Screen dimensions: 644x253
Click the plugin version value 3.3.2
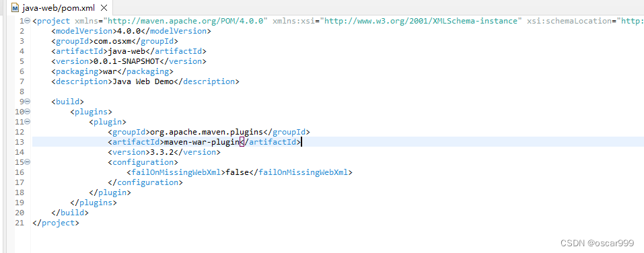pos(162,152)
